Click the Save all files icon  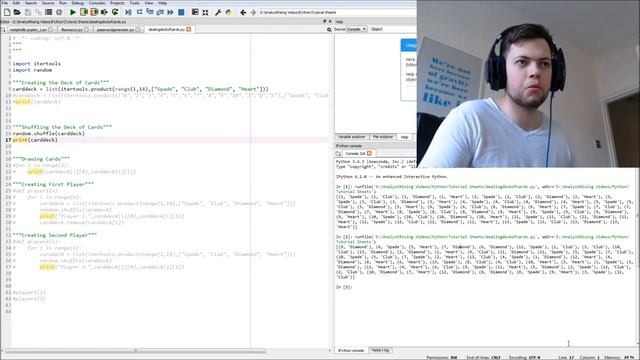pos(38,12)
